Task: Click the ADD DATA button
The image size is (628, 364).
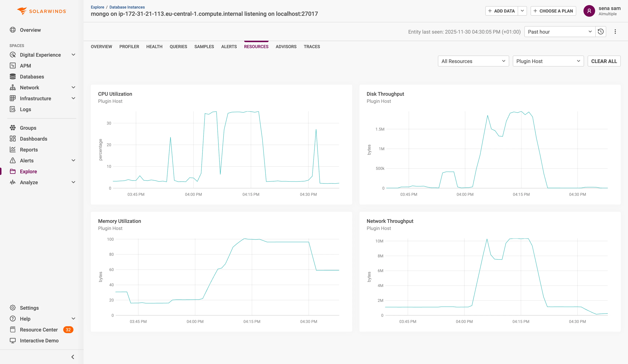Action: pyautogui.click(x=502, y=11)
